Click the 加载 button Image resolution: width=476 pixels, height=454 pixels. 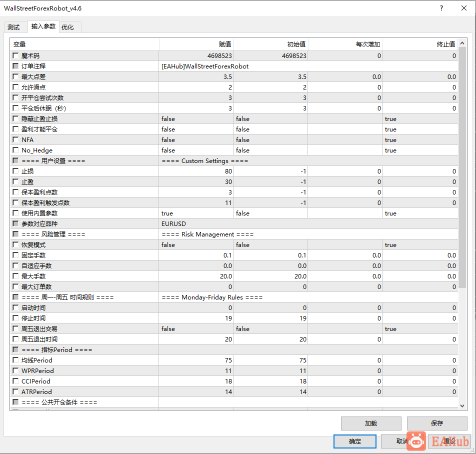coord(371,423)
